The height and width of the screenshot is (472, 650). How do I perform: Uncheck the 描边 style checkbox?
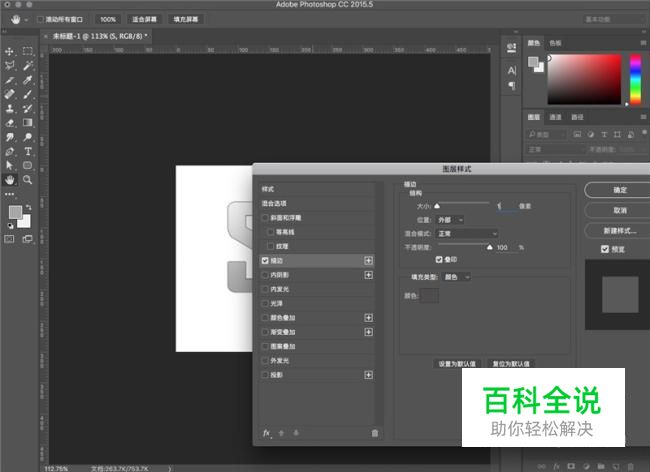pos(265,261)
